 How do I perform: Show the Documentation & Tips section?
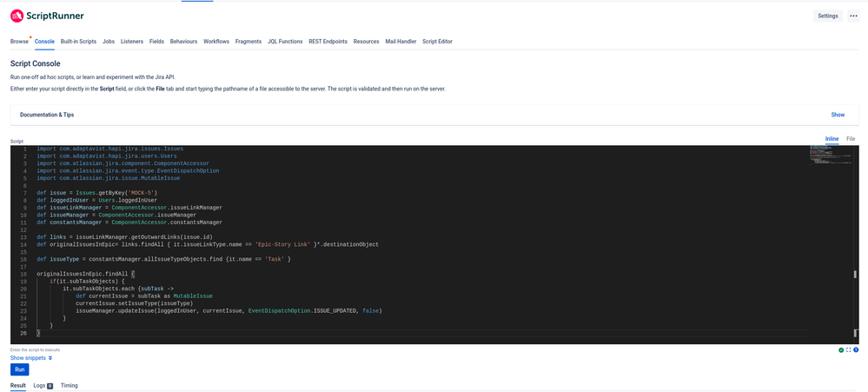(x=838, y=115)
